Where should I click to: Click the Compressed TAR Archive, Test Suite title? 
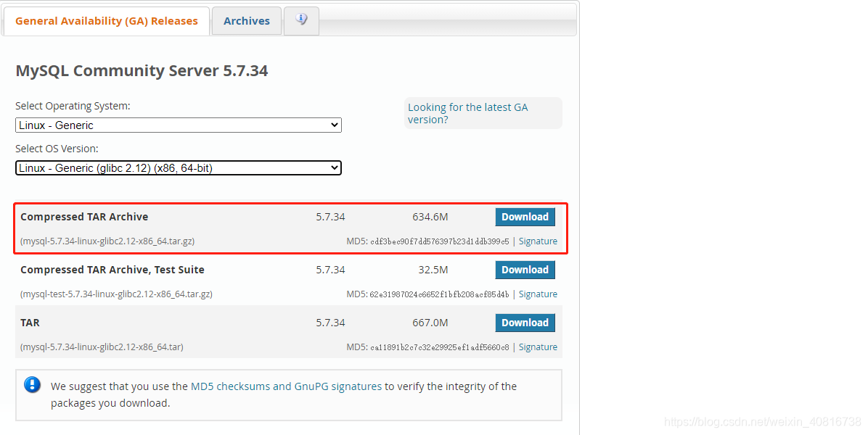pos(112,270)
